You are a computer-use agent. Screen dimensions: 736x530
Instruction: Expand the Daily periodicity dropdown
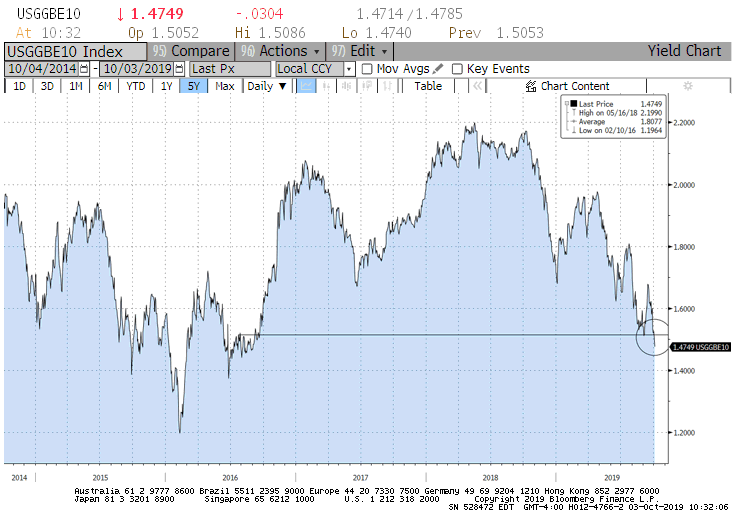(x=266, y=86)
